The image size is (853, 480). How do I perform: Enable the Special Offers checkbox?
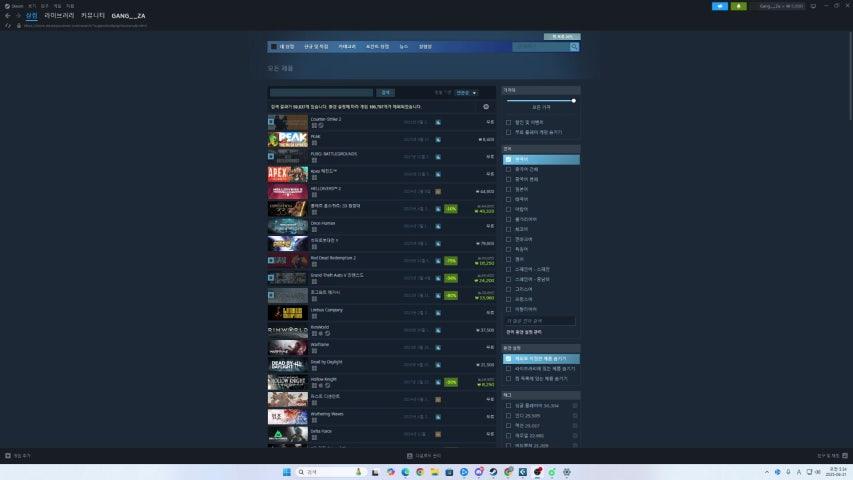click(509, 122)
